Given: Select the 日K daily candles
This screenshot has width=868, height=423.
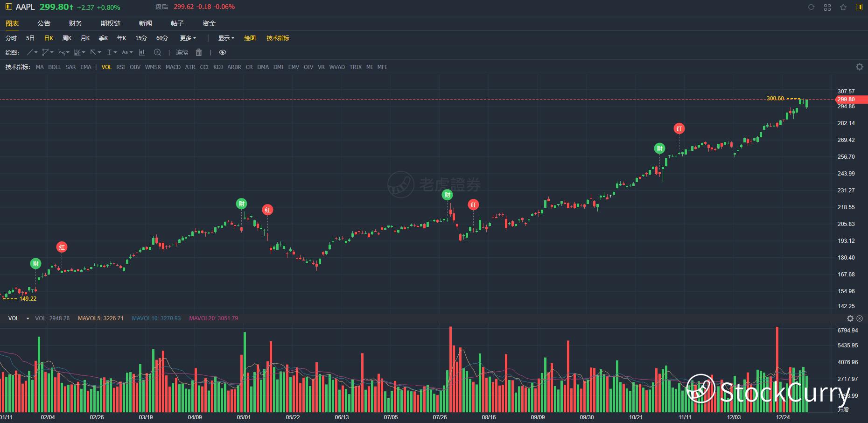Looking at the screenshot, I should coord(49,38).
